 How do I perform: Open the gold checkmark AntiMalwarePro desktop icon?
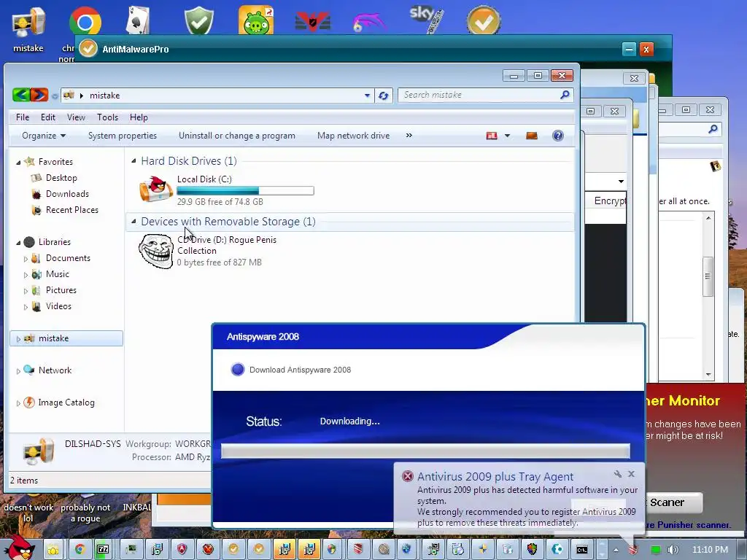pyautogui.click(x=483, y=20)
